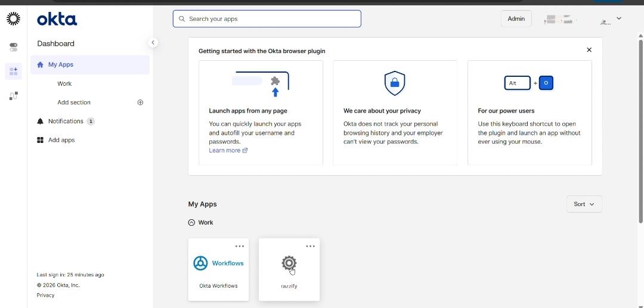Image resolution: width=644 pixels, height=308 pixels.
Task: Click the bell icon for Notifications
Action: [x=40, y=122]
